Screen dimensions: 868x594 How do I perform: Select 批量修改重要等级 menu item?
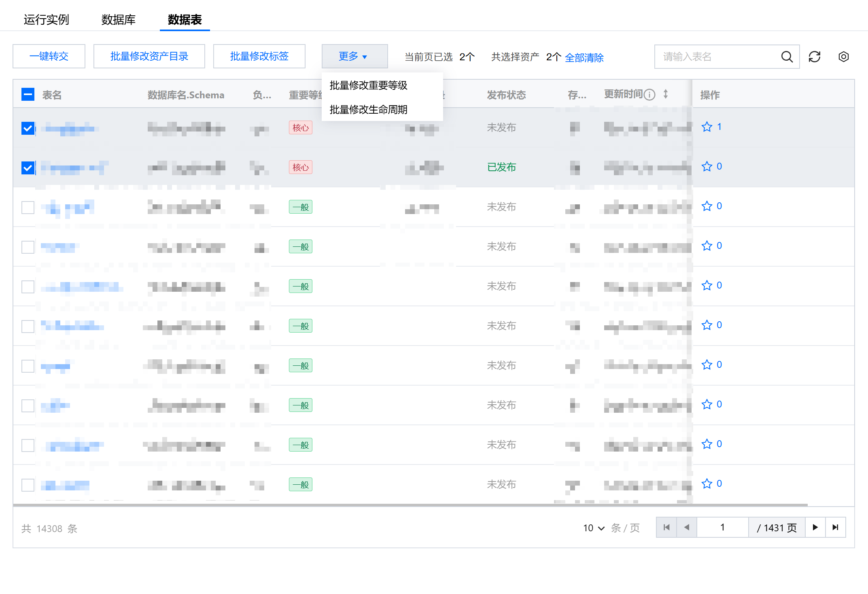pyautogui.click(x=368, y=85)
